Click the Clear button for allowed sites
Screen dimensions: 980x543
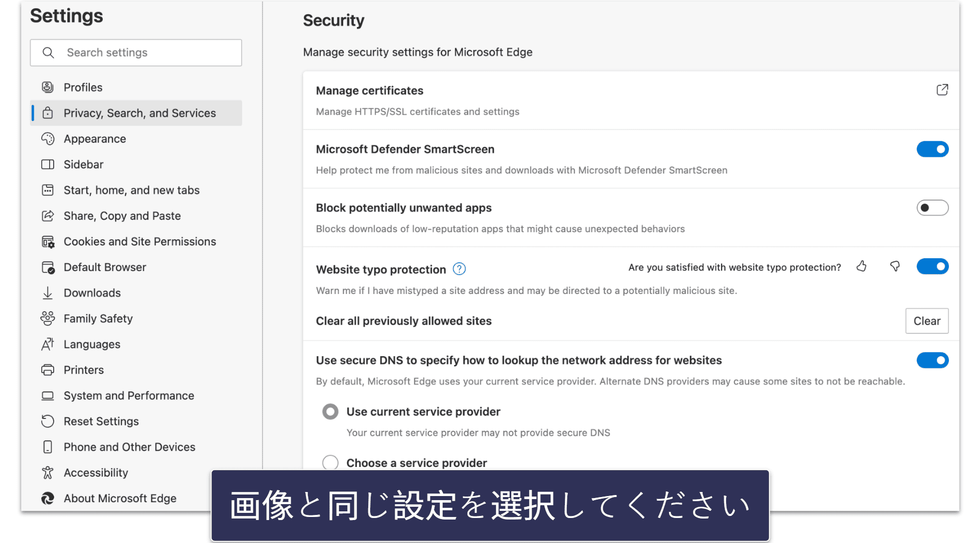926,321
